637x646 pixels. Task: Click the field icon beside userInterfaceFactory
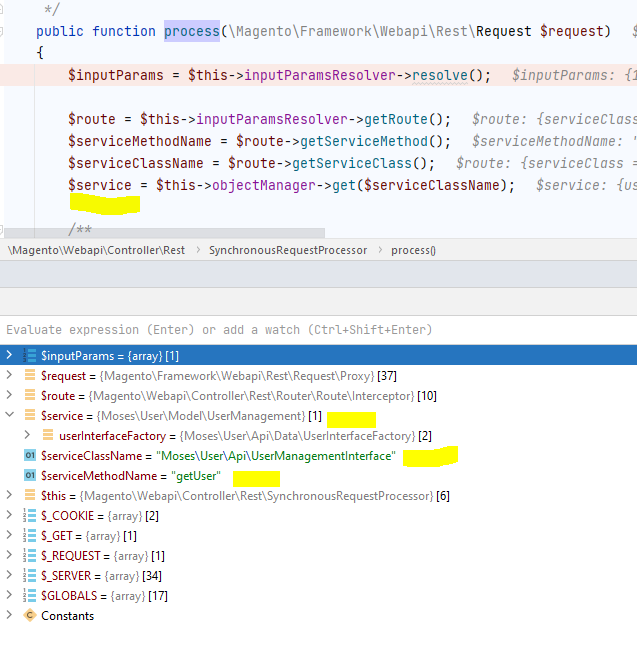pos(49,436)
